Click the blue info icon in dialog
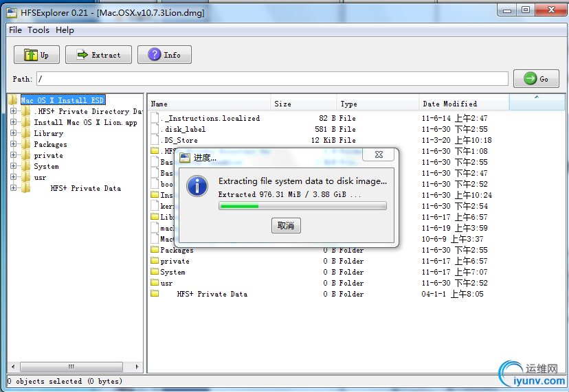 coord(197,186)
